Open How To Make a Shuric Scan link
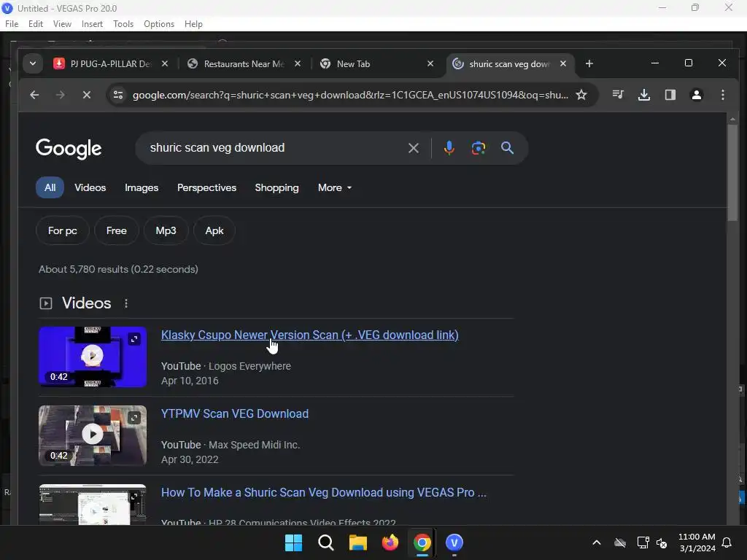 point(323,492)
